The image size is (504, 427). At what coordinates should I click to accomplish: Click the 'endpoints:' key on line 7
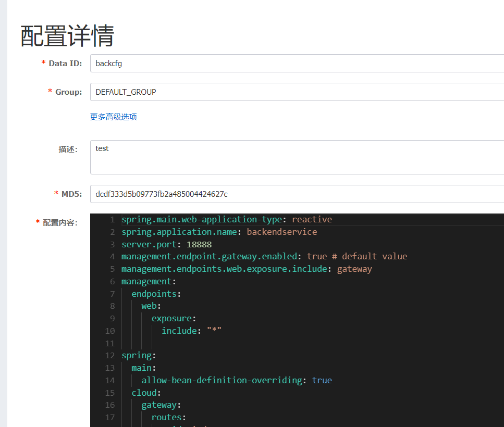[156, 294]
